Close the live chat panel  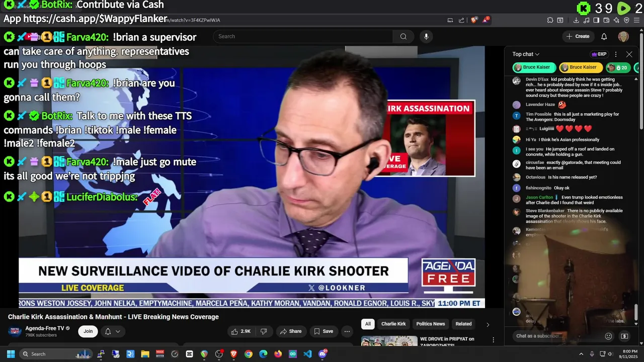click(x=629, y=54)
